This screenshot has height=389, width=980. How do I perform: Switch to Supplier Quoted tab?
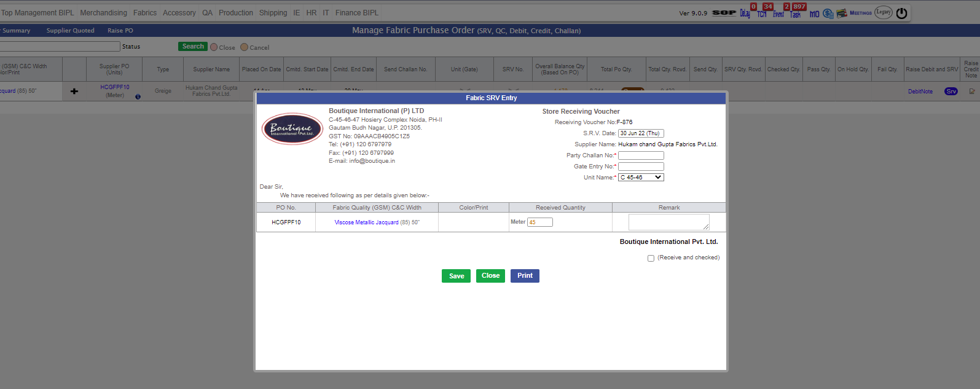tap(71, 31)
